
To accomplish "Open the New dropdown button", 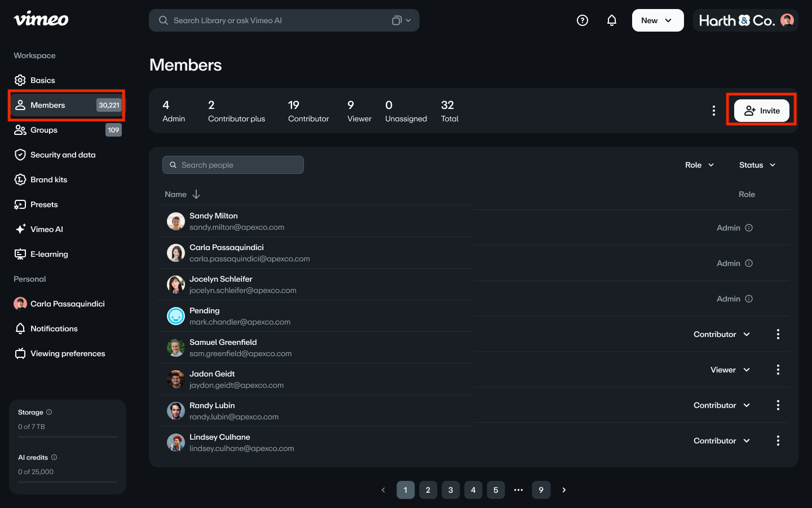I will tap(657, 20).
